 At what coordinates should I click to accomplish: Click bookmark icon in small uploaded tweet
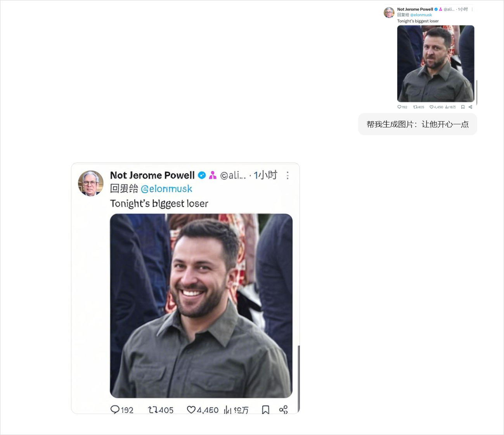(x=463, y=107)
